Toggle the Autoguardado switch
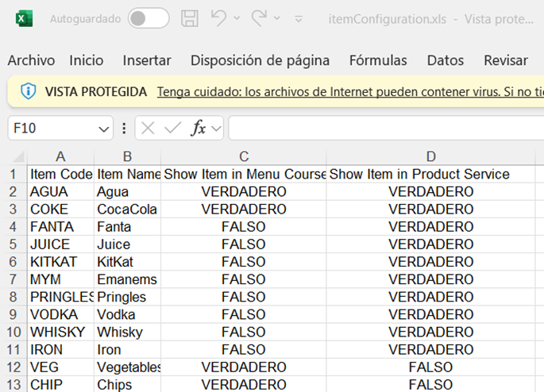 coord(149,18)
